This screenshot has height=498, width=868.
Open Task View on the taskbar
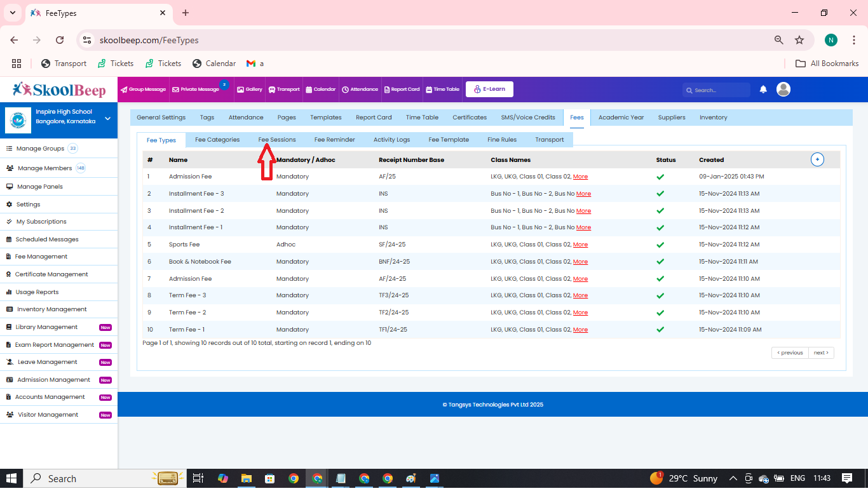click(198, 478)
